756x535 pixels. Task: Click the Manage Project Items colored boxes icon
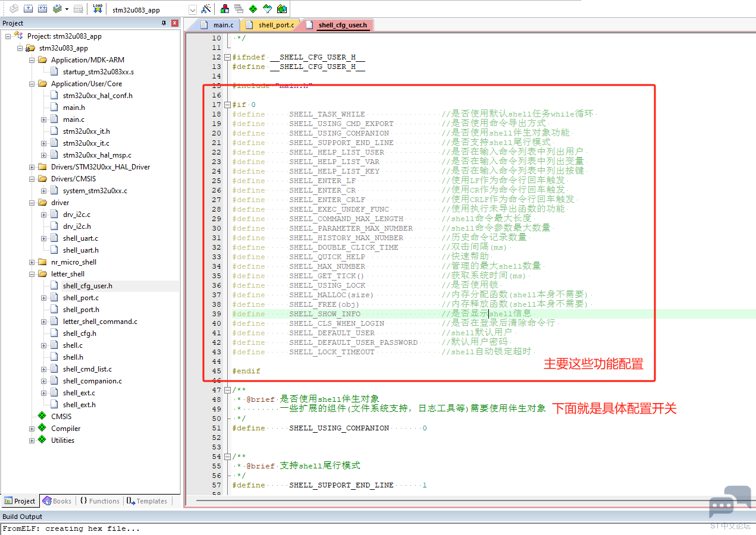point(225,9)
